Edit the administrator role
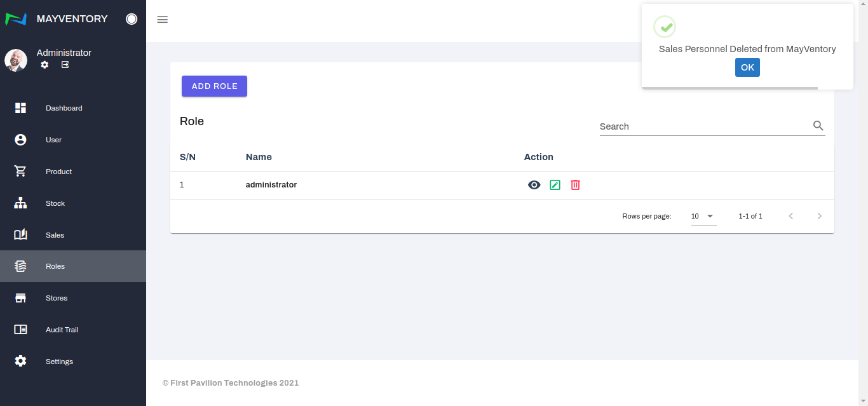Image resolution: width=868 pixels, height=406 pixels. coord(555,185)
